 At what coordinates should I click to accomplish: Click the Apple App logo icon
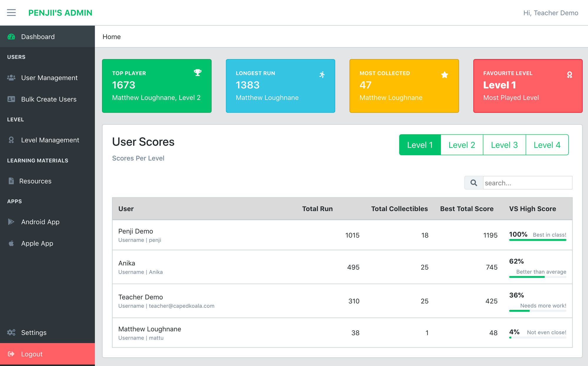click(x=11, y=243)
